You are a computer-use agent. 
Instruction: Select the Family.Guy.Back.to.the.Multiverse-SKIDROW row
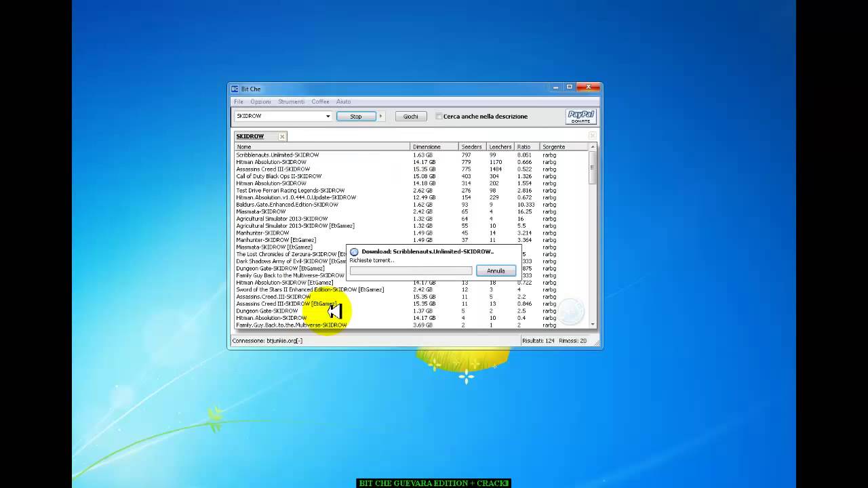point(412,325)
